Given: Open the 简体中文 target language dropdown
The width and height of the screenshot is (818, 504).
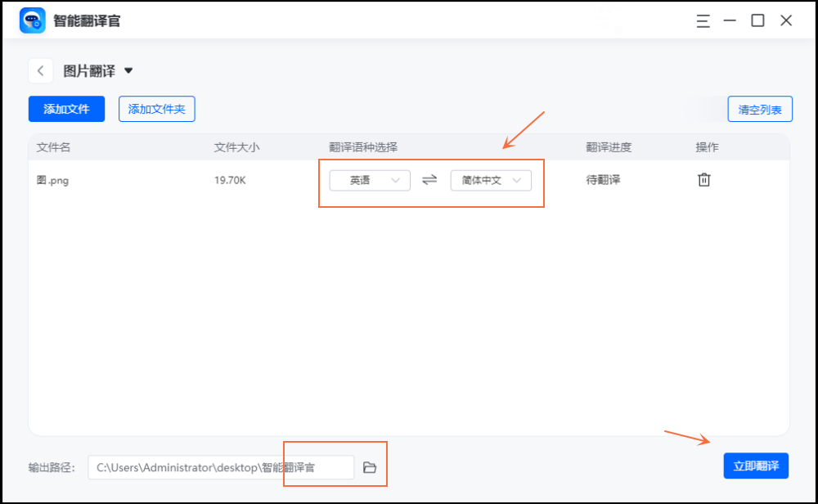Looking at the screenshot, I should [x=492, y=180].
